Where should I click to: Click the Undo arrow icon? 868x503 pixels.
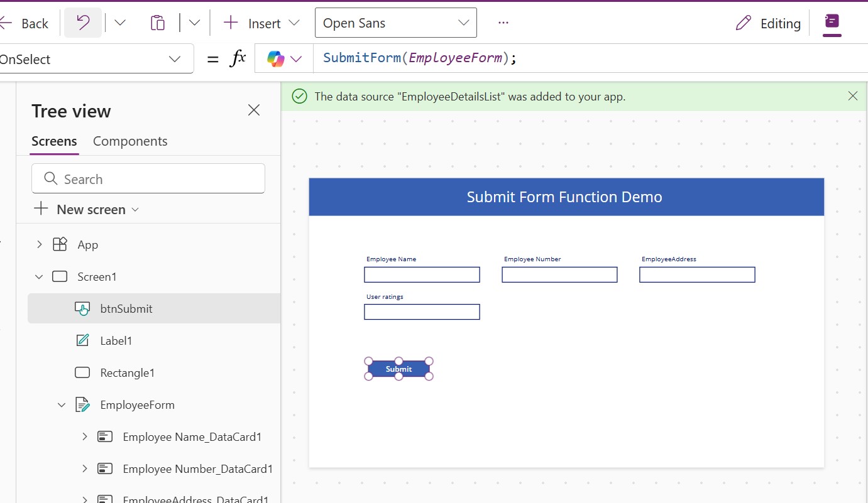point(83,23)
